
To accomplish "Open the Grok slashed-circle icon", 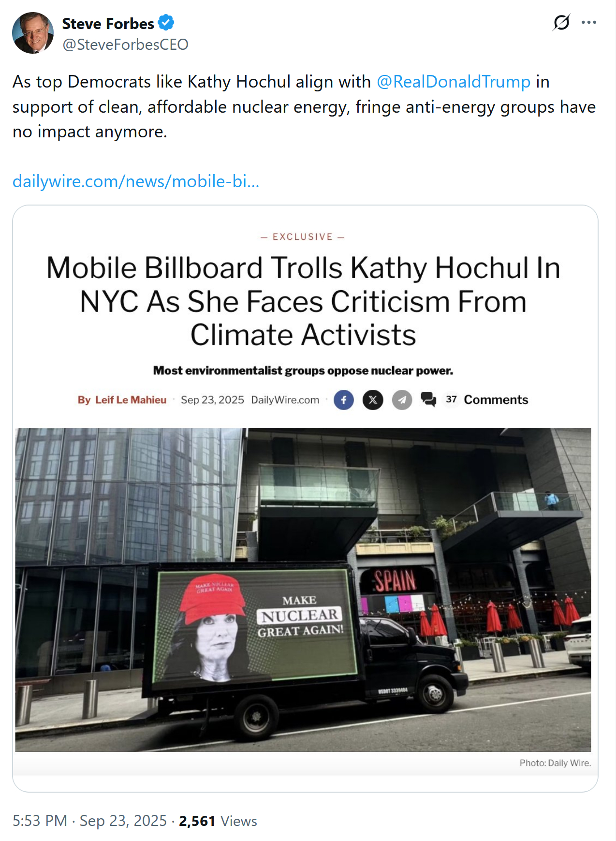I will (561, 22).
